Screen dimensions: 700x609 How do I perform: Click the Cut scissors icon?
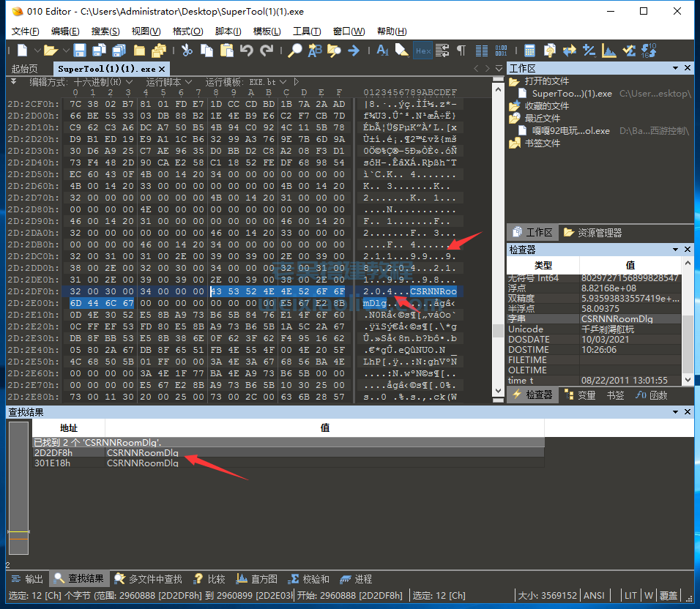tap(187, 51)
